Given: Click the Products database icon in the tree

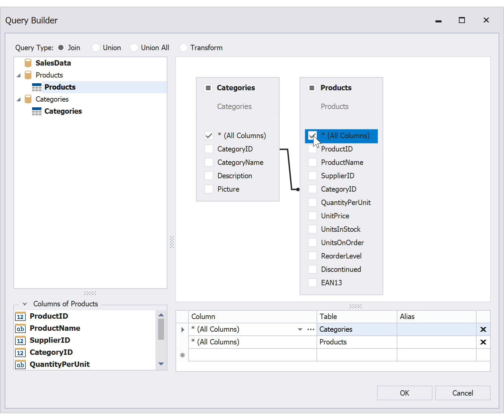Looking at the screenshot, I should (28, 75).
